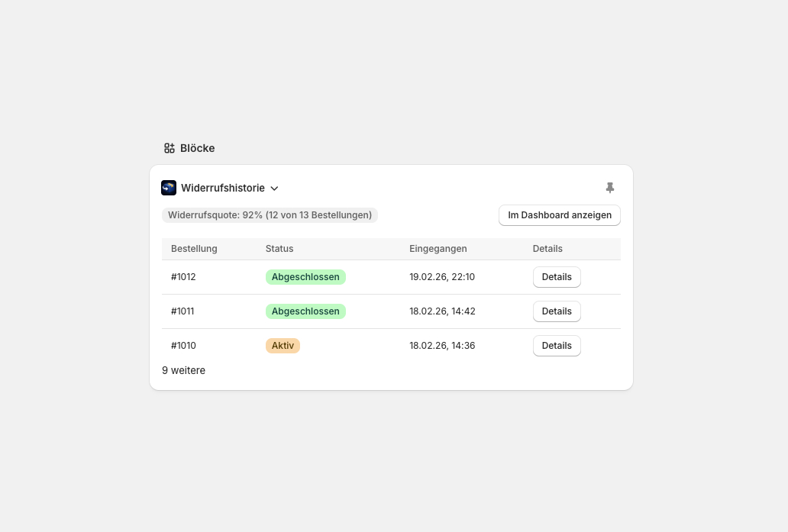Click the Widerrufshistorie title text
Image resolution: width=788 pixels, height=532 pixels.
tap(222, 188)
